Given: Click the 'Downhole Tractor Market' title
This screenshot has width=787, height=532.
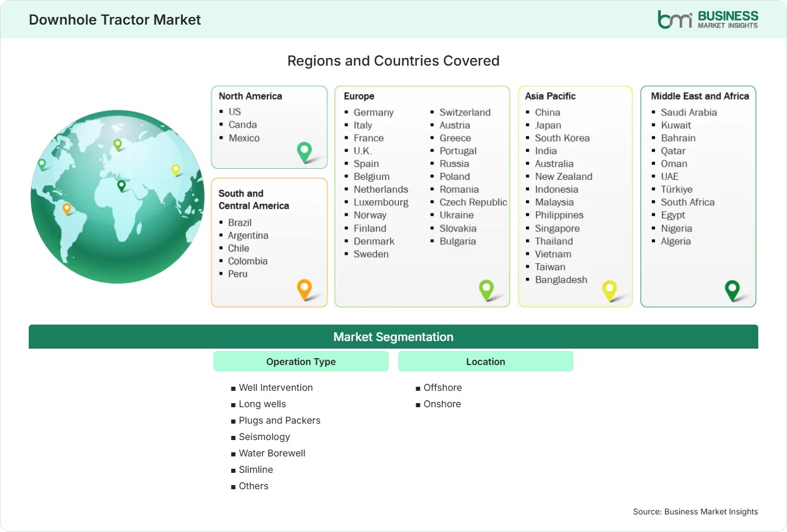Looking at the screenshot, I should tap(115, 20).
